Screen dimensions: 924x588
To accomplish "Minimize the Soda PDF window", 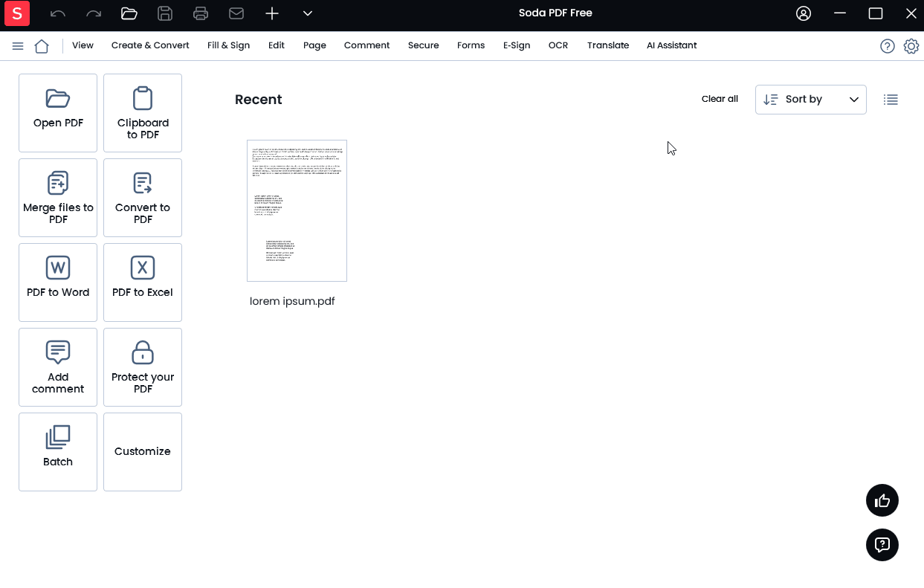I will pos(840,13).
